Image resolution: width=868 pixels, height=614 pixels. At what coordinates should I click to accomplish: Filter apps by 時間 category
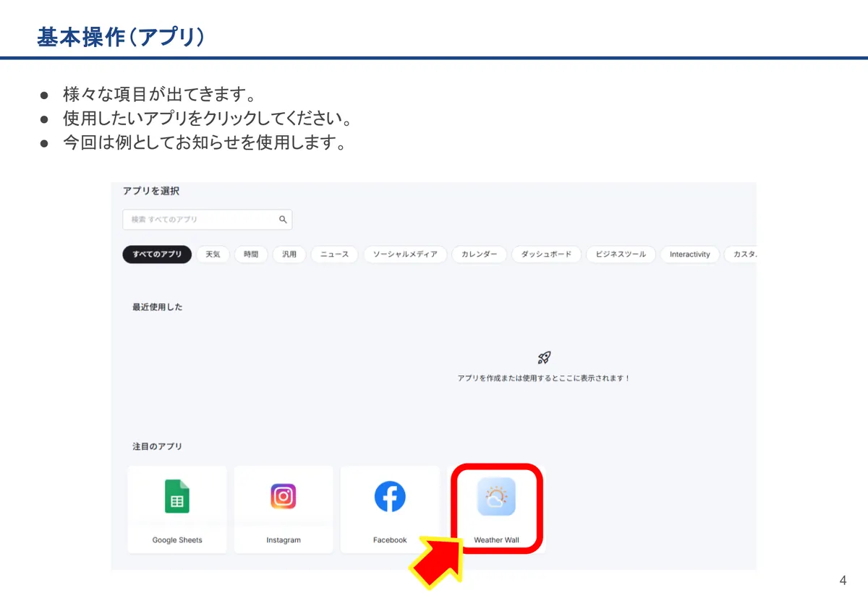[x=251, y=255]
